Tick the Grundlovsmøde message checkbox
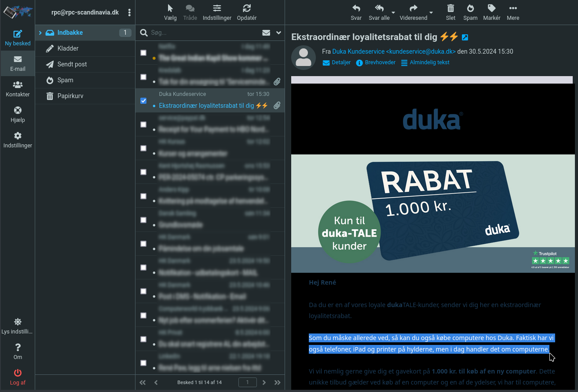This screenshot has height=392, width=578. pos(143,220)
